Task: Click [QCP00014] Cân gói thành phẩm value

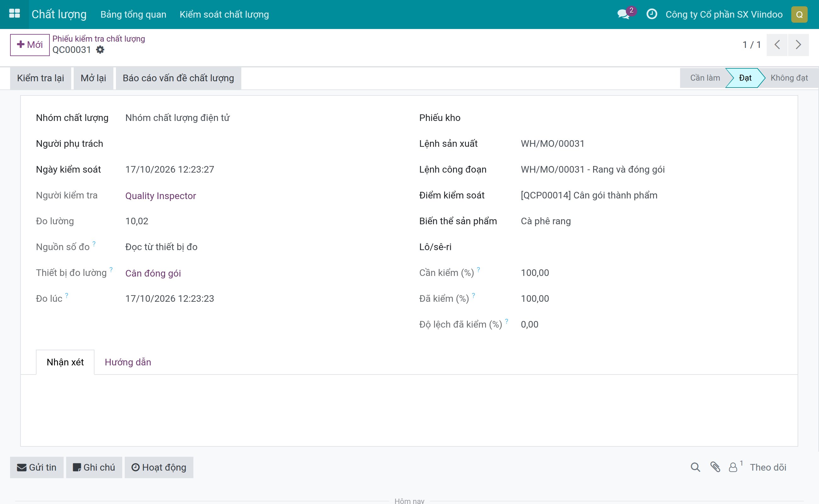Action: 589,195
